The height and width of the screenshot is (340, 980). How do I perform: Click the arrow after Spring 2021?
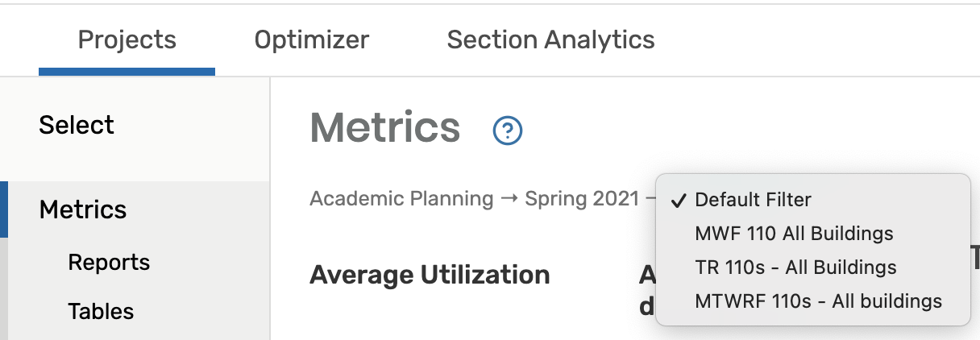650,198
